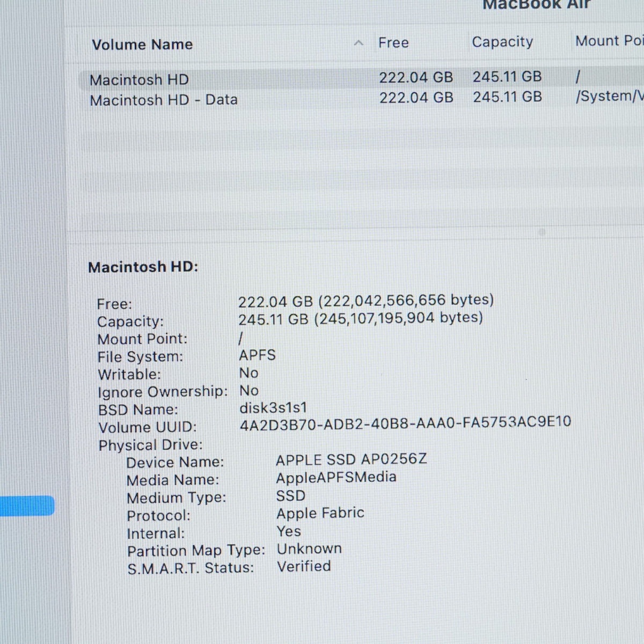Click the Ignore Ownership No value
Viewport: 644px width, 644px height.
249,391
